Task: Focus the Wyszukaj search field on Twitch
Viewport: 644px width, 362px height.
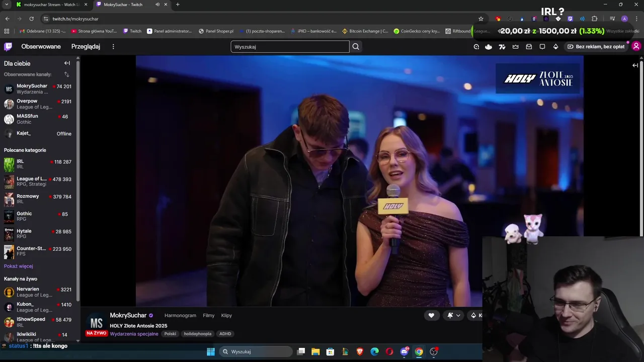Action: 290,47
